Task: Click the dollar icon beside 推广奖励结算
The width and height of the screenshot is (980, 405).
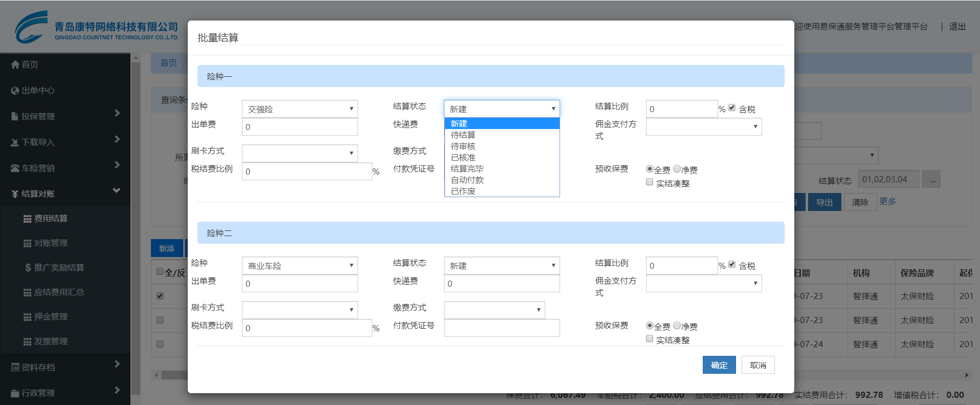Action: click(x=28, y=268)
